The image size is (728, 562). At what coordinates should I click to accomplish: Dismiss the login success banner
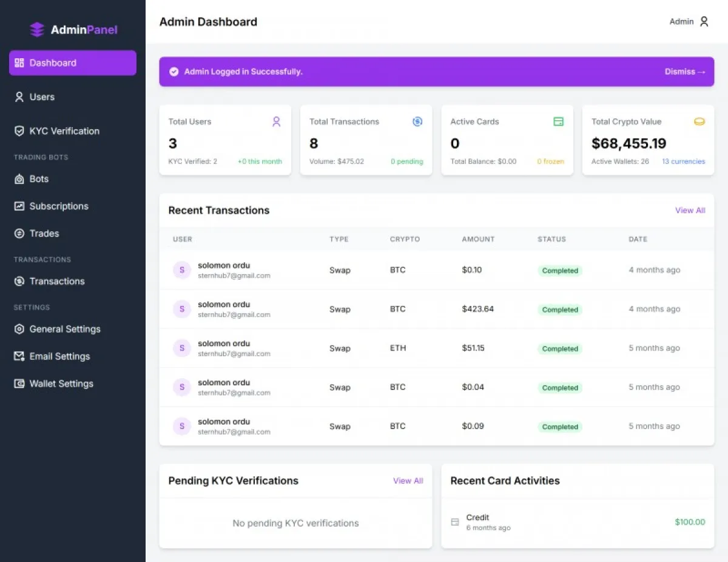point(685,72)
